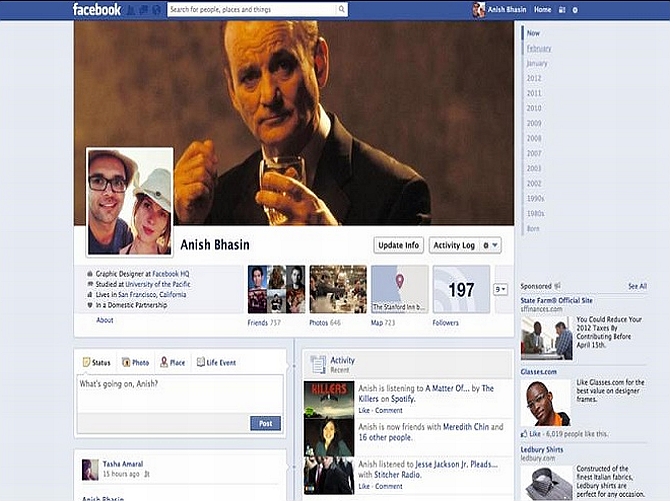Jump to 2010 on the timeline
The width and height of the screenshot is (670, 501).
534,108
